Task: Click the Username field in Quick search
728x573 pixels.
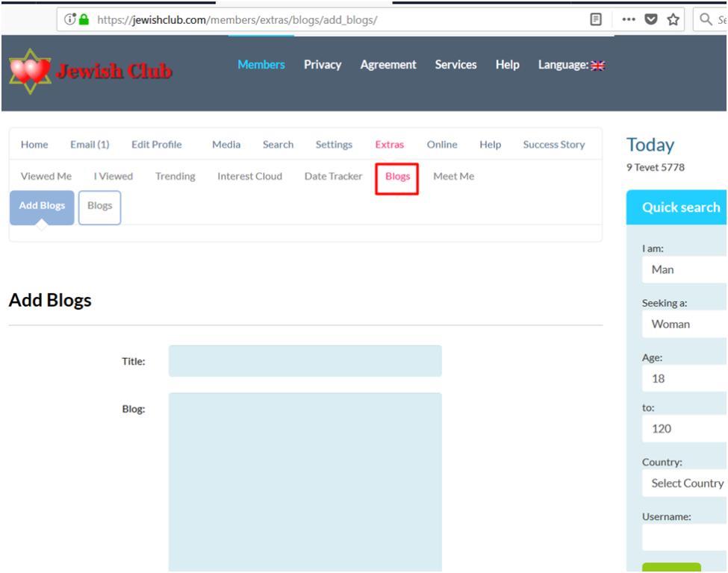Action: click(685, 538)
